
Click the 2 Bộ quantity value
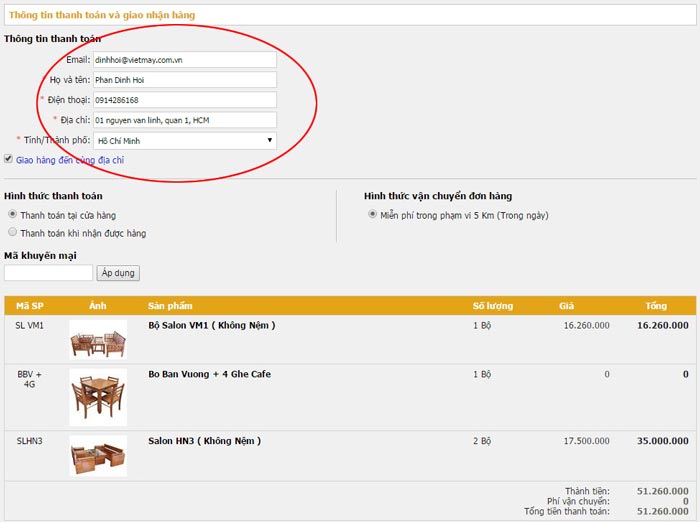[482, 441]
